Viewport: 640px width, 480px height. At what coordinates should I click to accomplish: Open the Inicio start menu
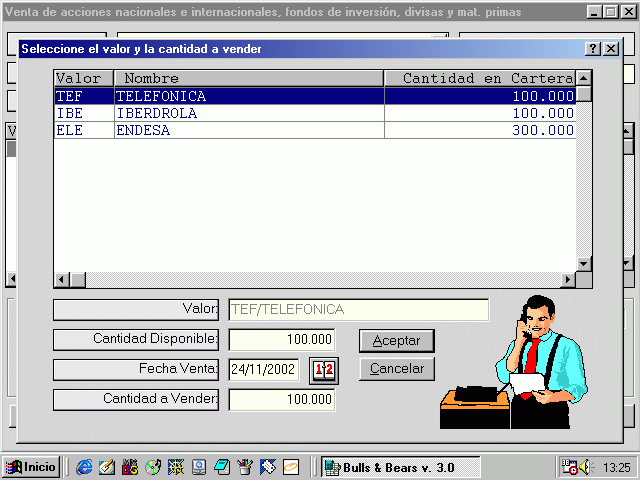tap(31, 467)
